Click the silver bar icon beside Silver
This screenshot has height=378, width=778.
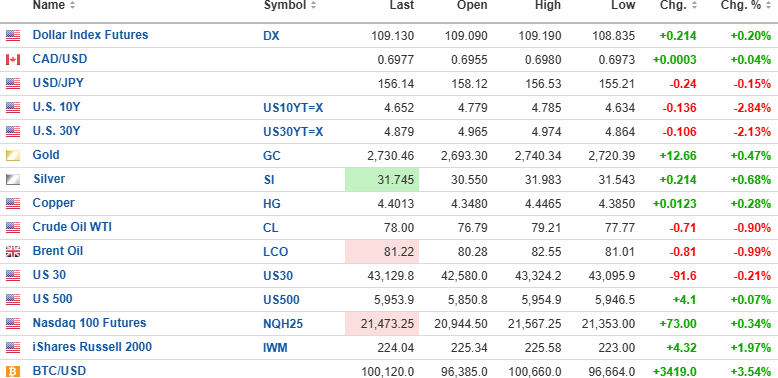pos(13,180)
